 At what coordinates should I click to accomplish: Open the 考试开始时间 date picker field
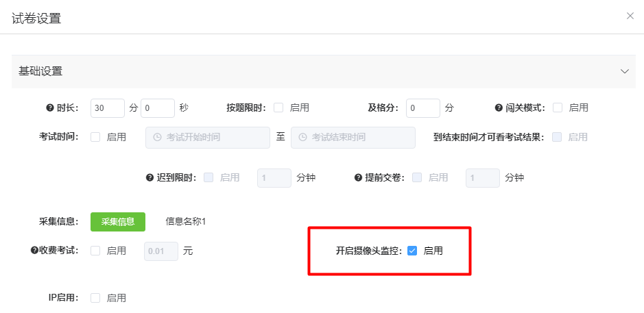(208, 138)
